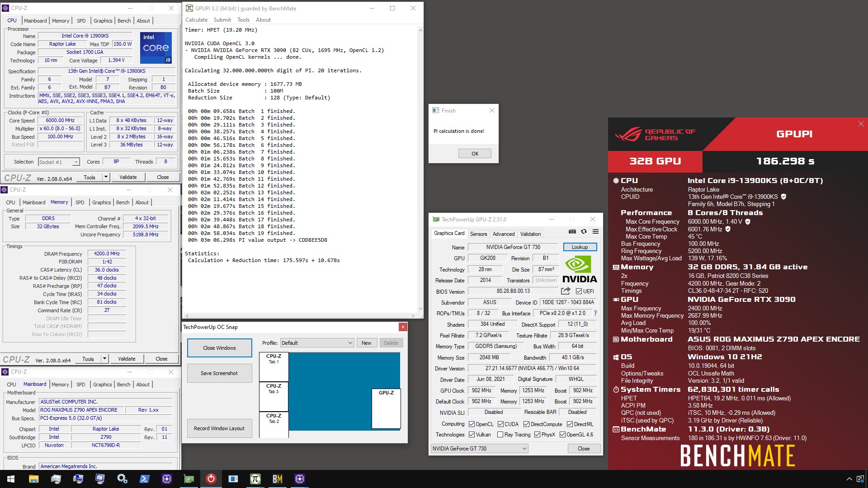The image size is (868, 488).
Task: Open Tools dropdown arrow in Memory CPU-Z window
Action: tap(104, 359)
